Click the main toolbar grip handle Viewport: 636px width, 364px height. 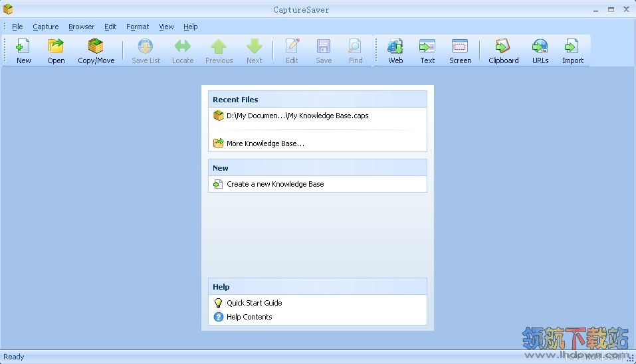5,50
